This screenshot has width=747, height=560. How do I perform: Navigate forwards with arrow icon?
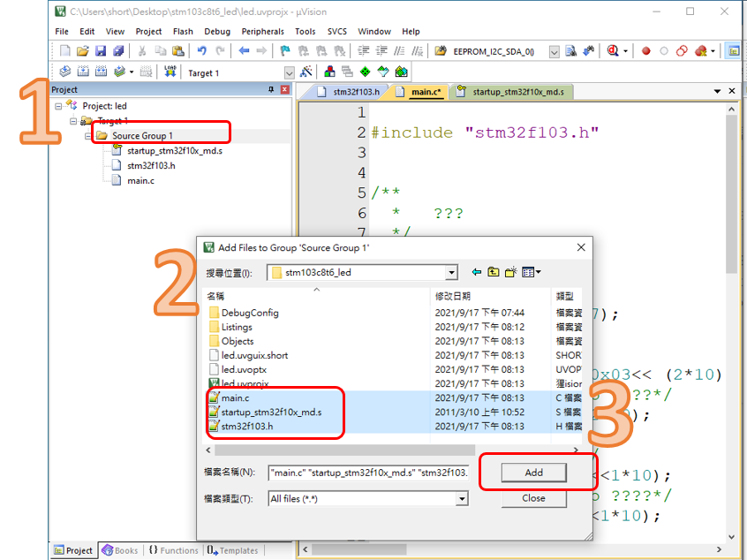261,51
